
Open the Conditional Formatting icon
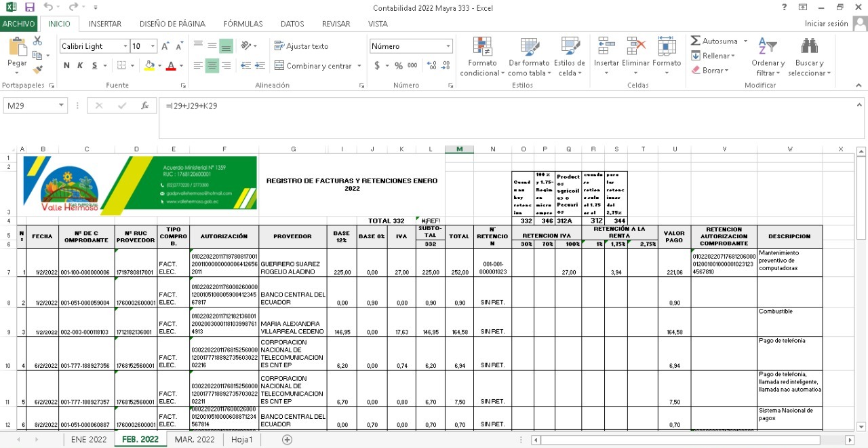(482, 47)
